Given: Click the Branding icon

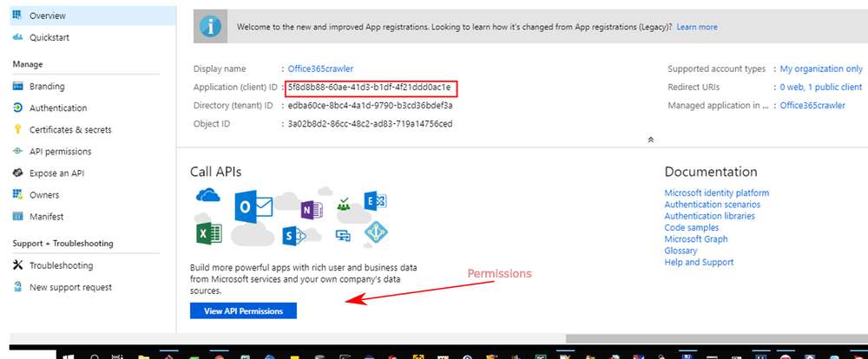Looking at the screenshot, I should pos(17,87).
